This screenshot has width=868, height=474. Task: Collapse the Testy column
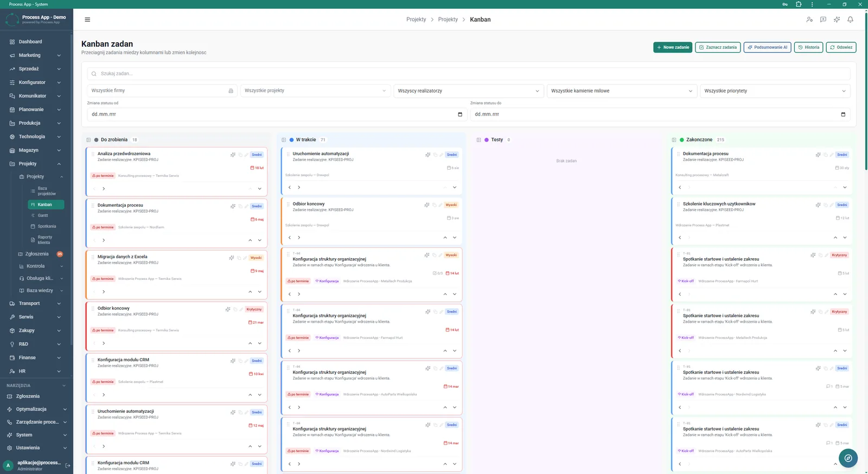pos(478,140)
